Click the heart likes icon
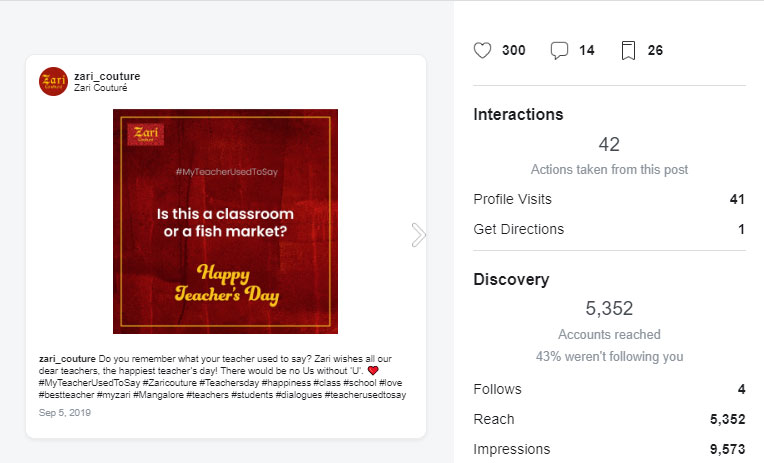The height and width of the screenshot is (463, 764). tap(482, 50)
